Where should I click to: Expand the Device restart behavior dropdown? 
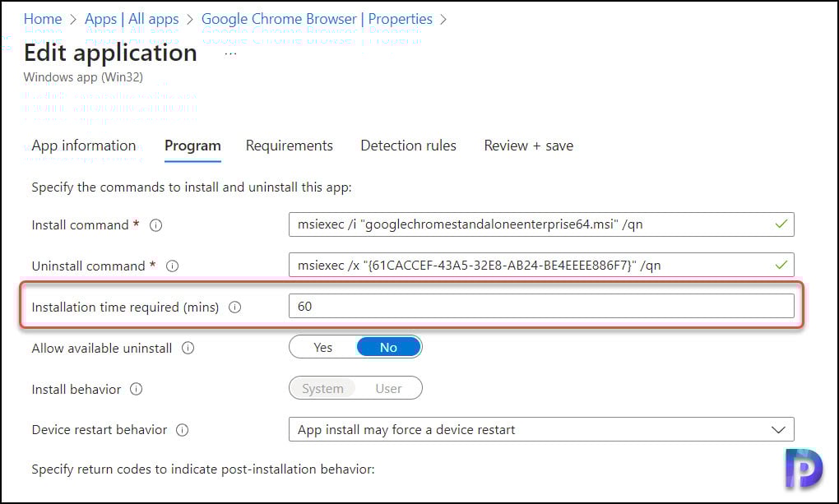click(541, 430)
